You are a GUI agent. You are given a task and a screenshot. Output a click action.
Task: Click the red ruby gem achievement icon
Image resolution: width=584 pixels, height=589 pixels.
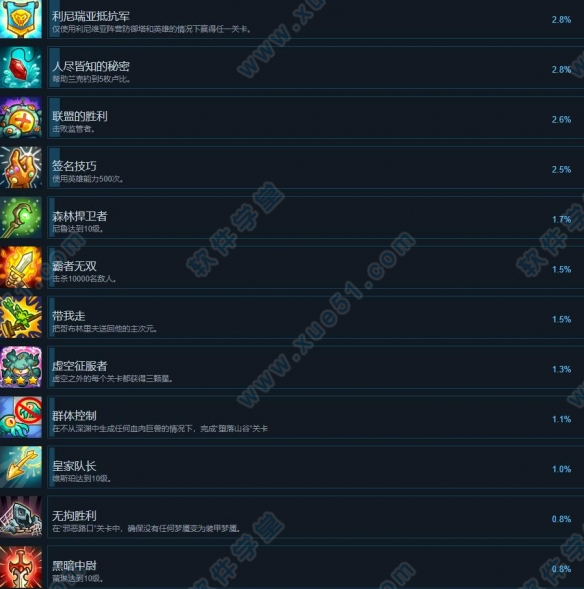pos(21,68)
